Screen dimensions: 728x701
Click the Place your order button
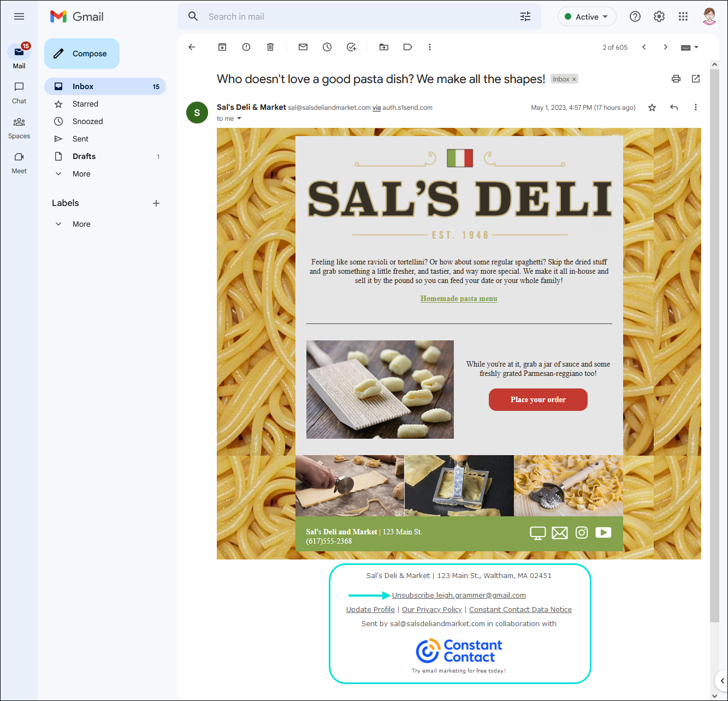pyautogui.click(x=538, y=399)
